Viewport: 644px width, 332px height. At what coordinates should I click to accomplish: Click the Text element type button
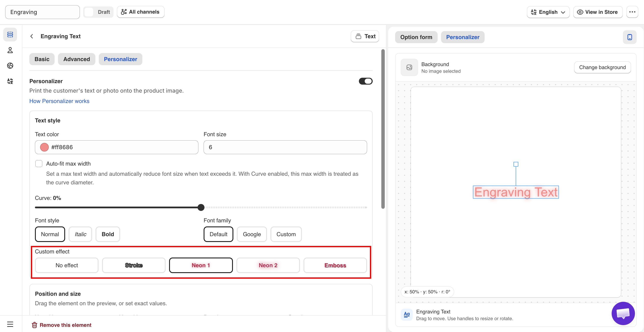[x=365, y=36]
